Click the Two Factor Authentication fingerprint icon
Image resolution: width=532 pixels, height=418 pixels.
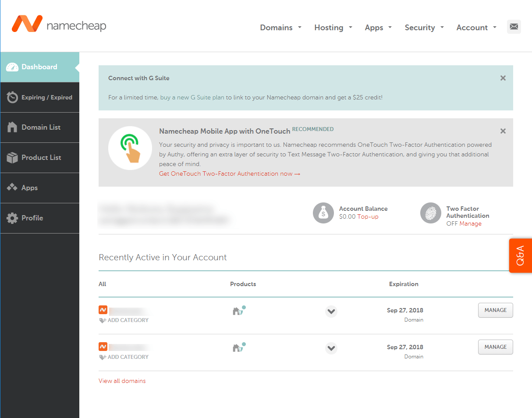(431, 213)
